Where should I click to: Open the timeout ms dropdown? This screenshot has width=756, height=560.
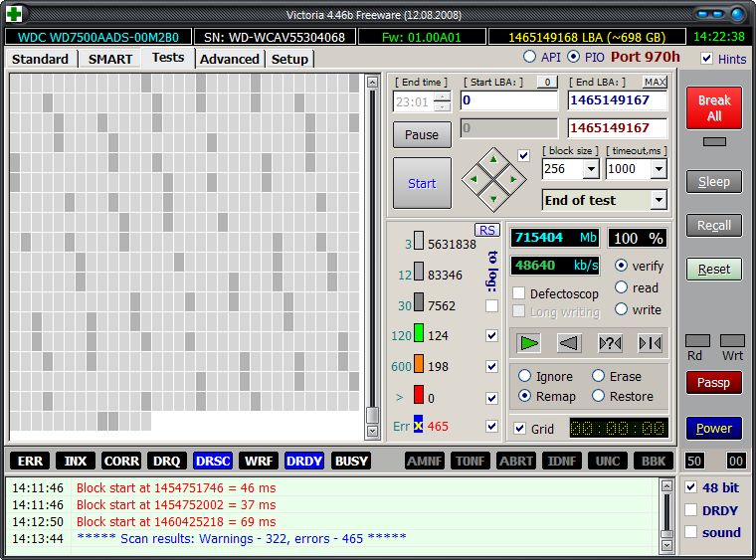pyautogui.click(x=657, y=169)
